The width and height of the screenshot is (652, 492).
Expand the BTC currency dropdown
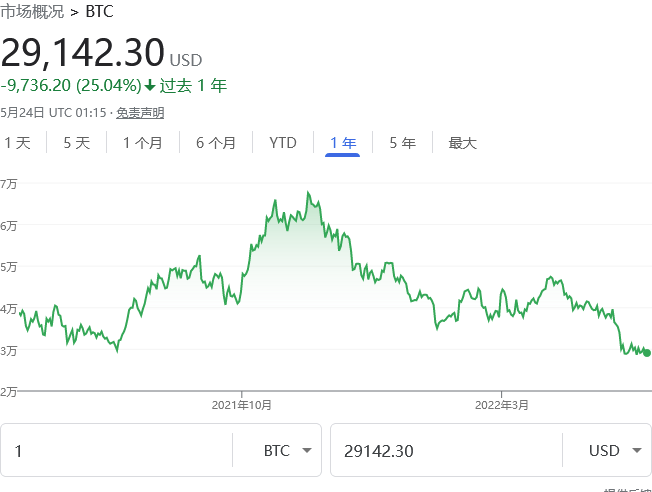292,451
